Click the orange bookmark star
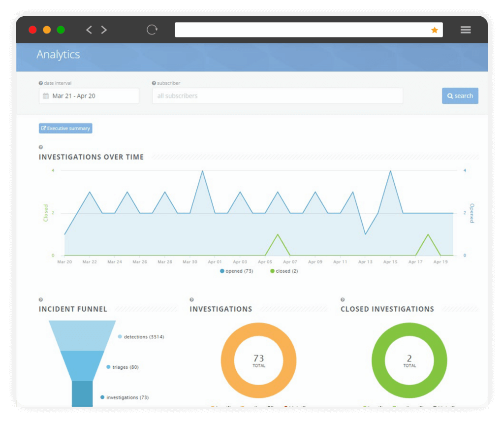Screen dimensions: 504x422 point(434,30)
